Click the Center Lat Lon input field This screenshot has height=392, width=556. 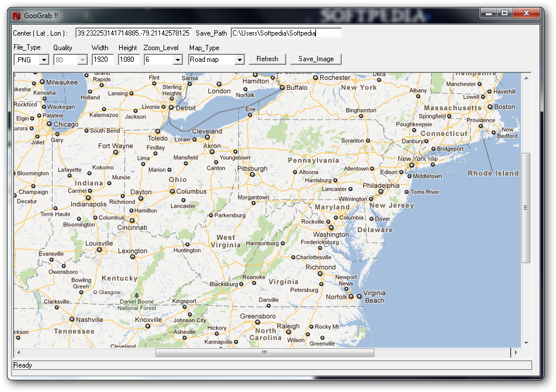(134, 33)
